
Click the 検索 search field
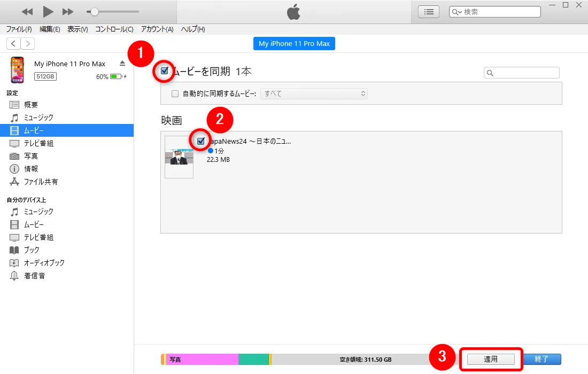[494, 12]
